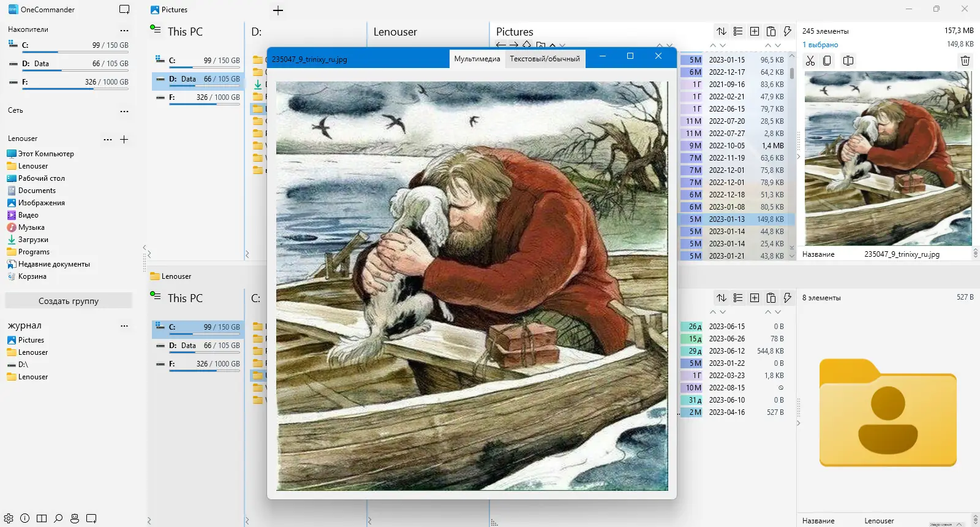Viewport: 980px width, 527px height.
Task: Add new window icon in bottom bar
Action: (91, 518)
